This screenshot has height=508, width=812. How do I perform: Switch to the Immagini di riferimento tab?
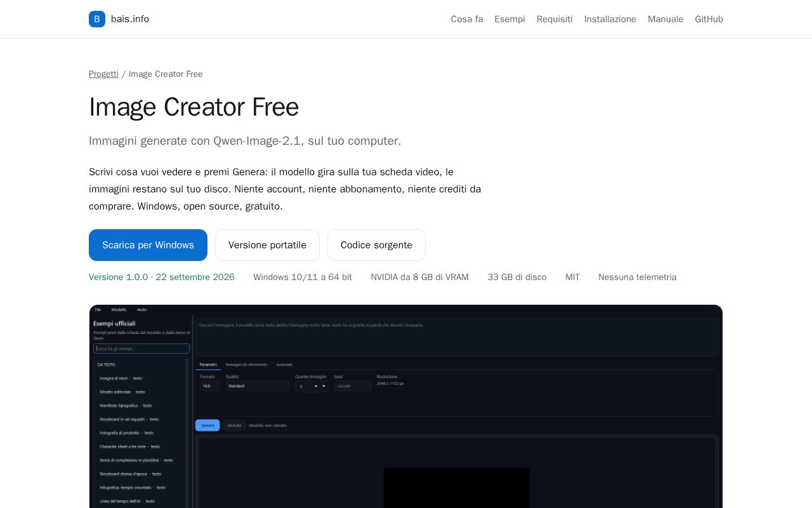(246, 364)
